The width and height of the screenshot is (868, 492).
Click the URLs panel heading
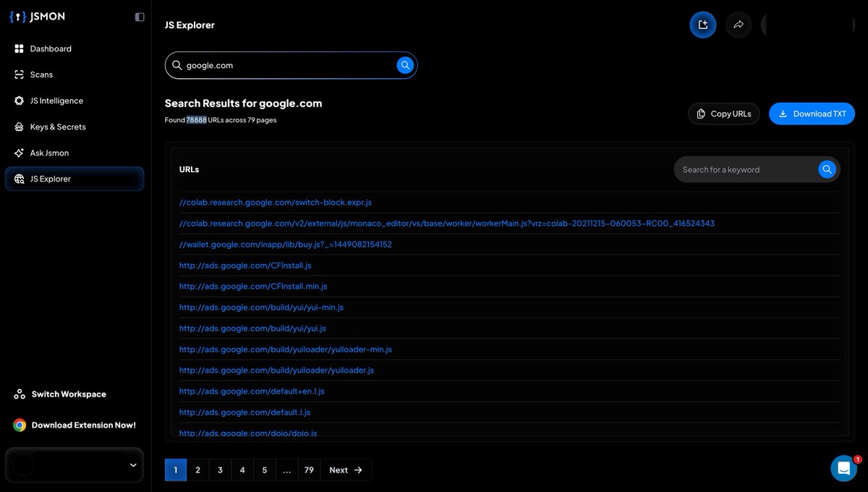pos(189,169)
